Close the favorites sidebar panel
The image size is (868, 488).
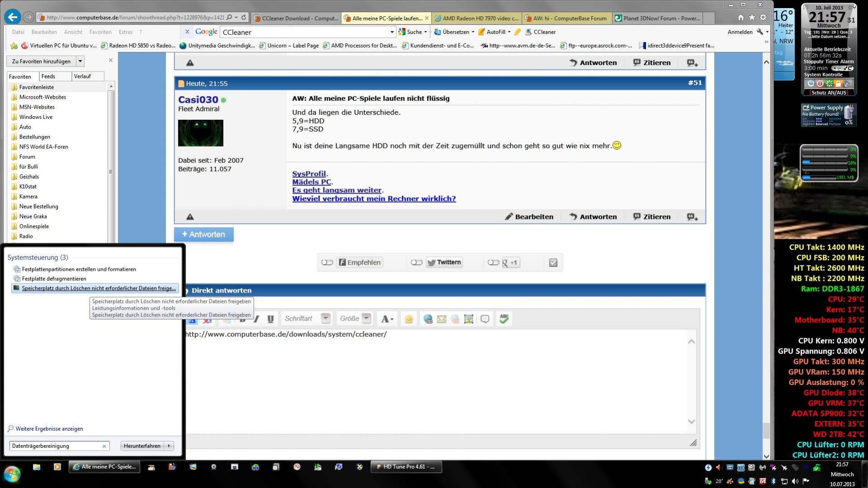(111, 60)
